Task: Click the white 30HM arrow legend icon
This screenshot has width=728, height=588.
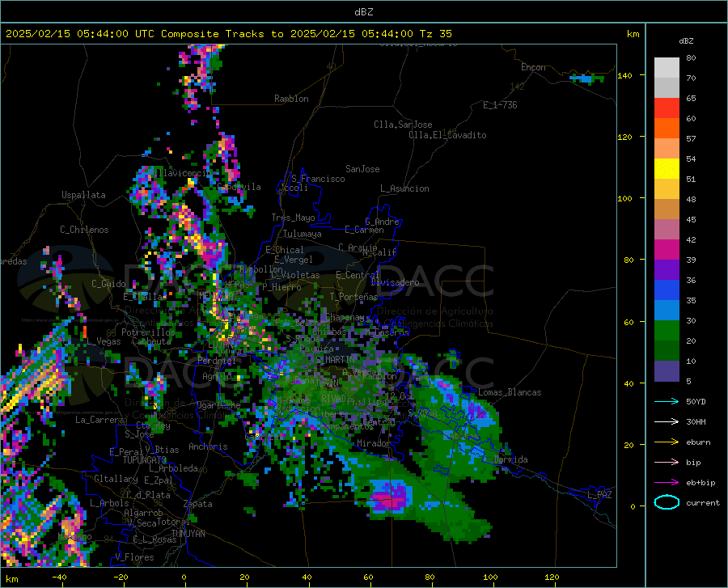Action: click(x=667, y=422)
